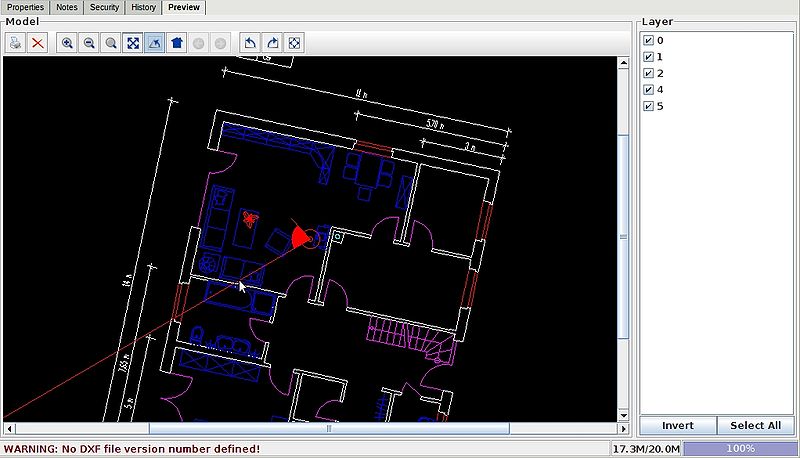Click the fit-to-screen arrows icon
This screenshot has height=458, width=800.
[x=133, y=43]
